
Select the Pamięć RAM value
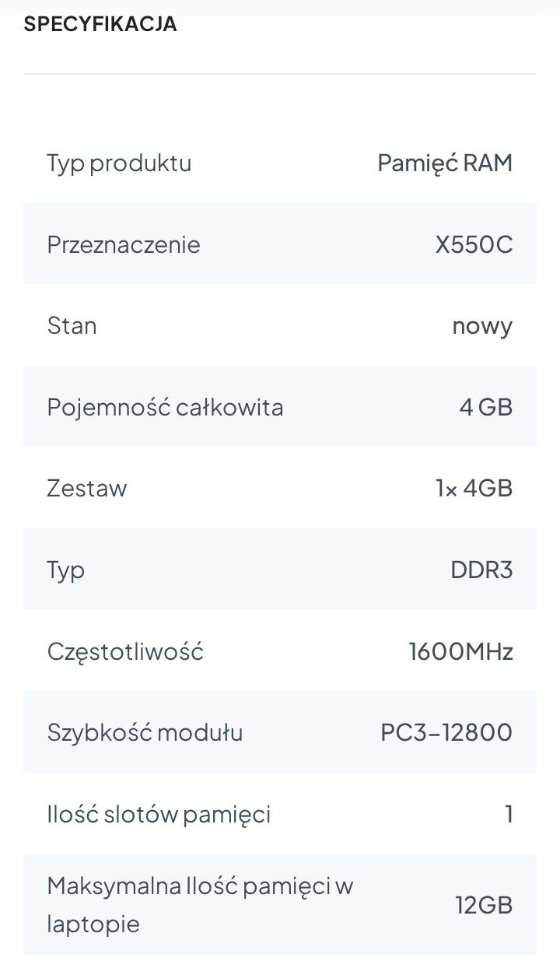[x=445, y=163]
